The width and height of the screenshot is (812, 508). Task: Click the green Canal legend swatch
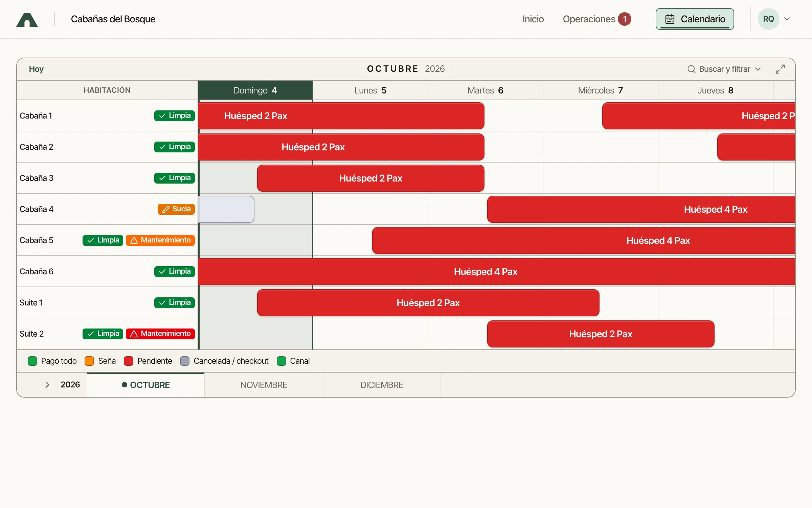point(281,361)
